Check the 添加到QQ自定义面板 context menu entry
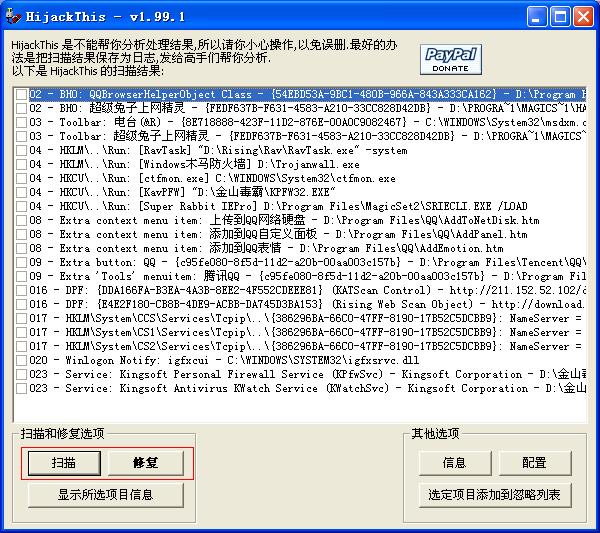Image resolution: width=600 pixels, height=533 pixels. (x=21, y=234)
